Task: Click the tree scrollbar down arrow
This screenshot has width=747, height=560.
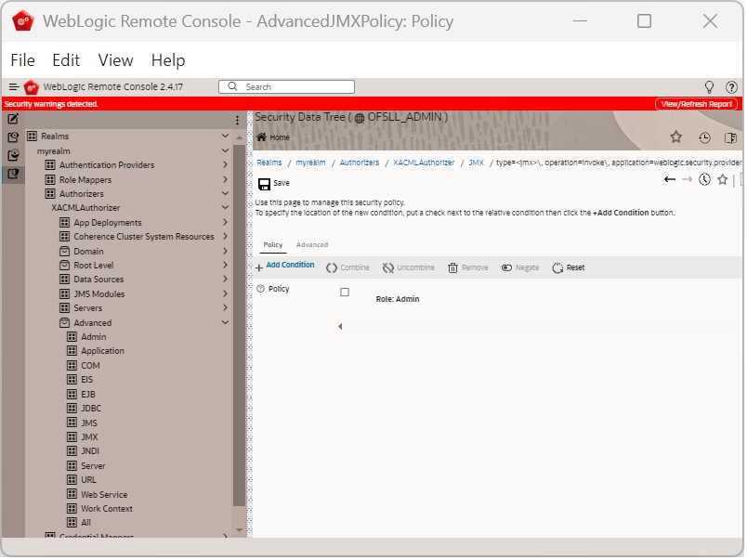Action: point(240,531)
